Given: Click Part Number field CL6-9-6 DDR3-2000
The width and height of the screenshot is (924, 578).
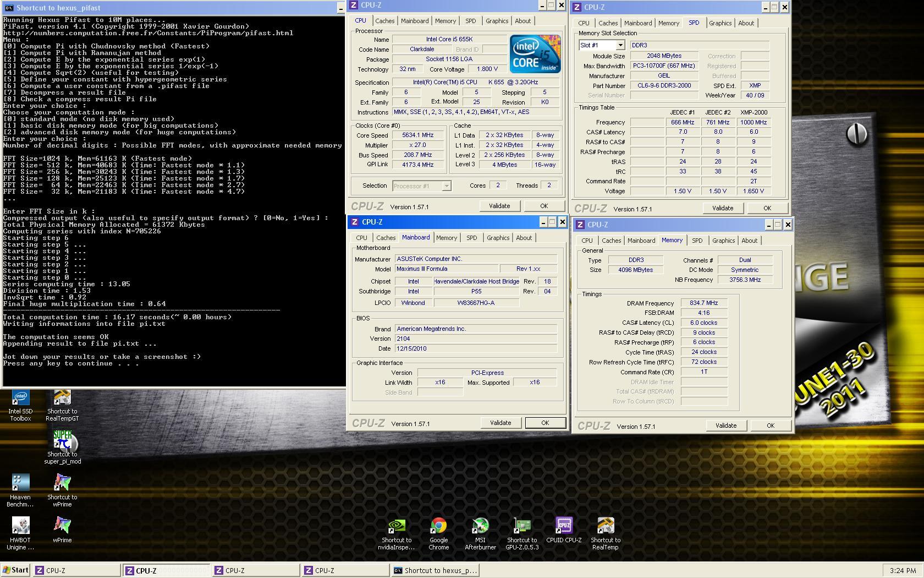Looking at the screenshot, I should pos(664,85).
